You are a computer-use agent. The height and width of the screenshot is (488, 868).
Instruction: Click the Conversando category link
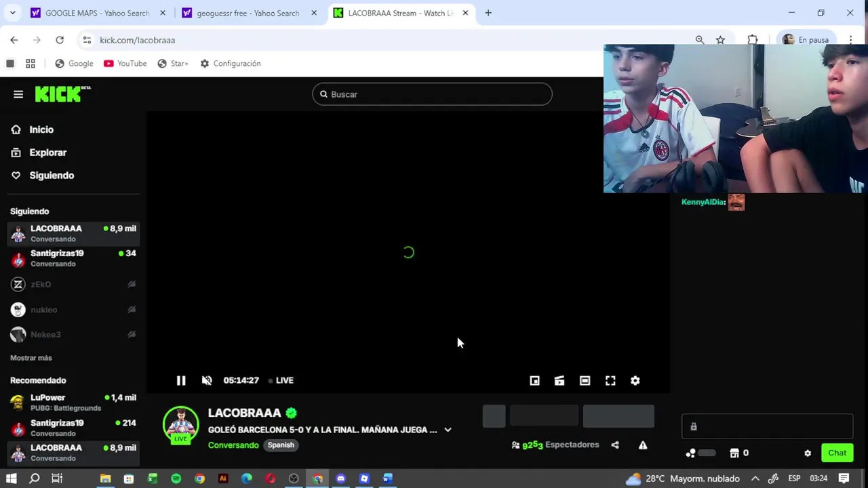(x=233, y=445)
